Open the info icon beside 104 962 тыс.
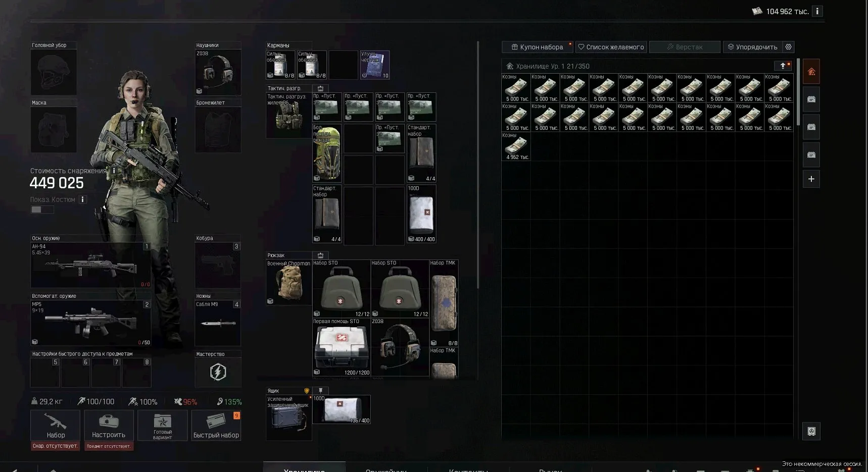This screenshot has width=868, height=472. pyautogui.click(x=817, y=11)
